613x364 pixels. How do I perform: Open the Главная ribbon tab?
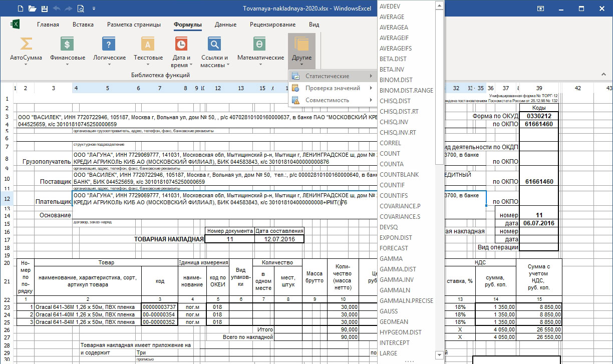point(48,25)
